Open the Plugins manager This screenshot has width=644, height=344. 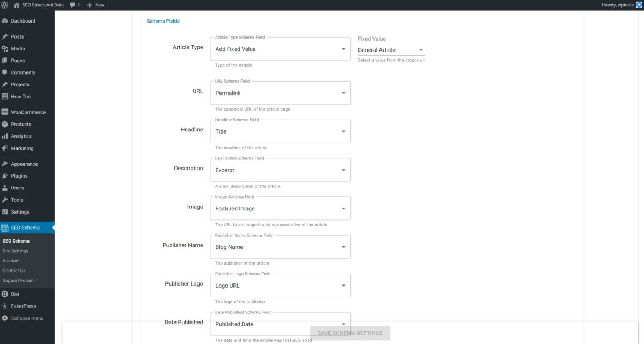[19, 175]
